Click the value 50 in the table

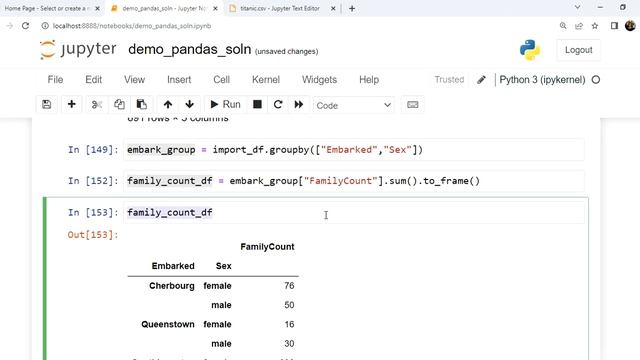click(289, 305)
